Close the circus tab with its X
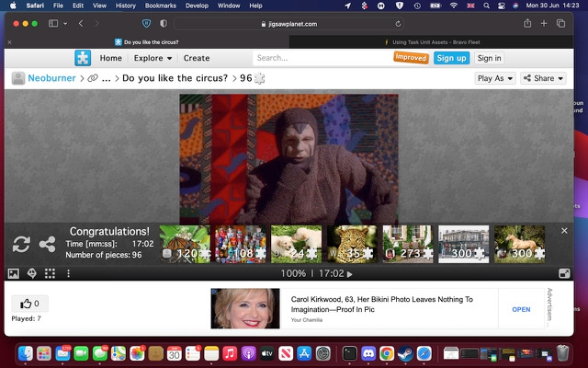This screenshot has height=368, width=588. coord(10,42)
